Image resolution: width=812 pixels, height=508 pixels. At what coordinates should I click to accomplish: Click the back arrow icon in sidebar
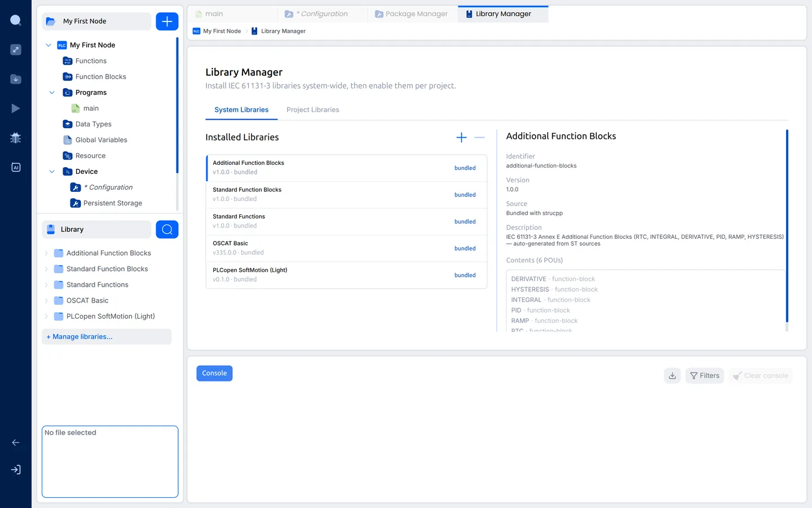(16, 443)
